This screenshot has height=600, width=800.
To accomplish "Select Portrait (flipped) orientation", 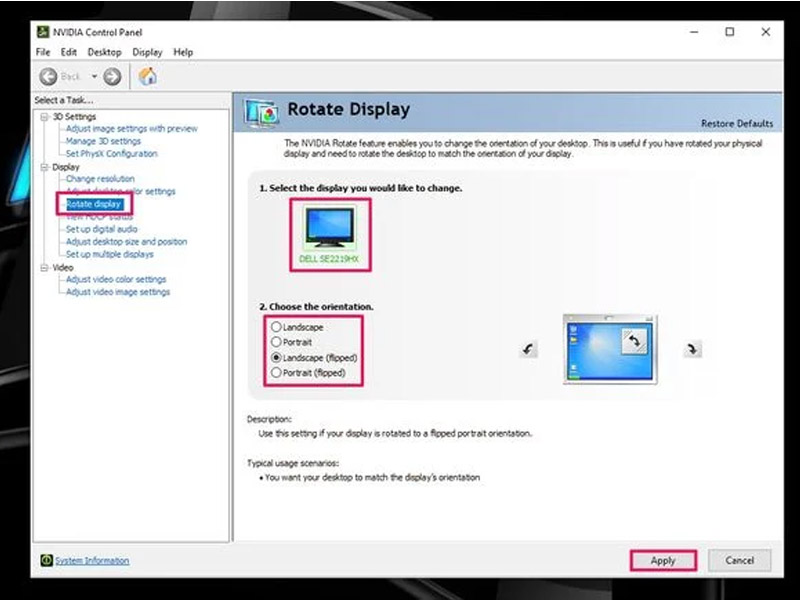I will [x=276, y=372].
